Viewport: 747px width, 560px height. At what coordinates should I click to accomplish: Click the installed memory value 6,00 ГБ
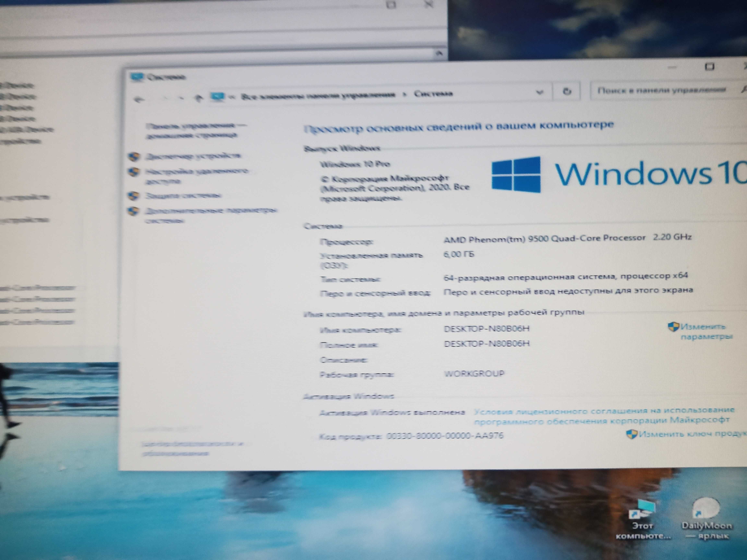[459, 254]
